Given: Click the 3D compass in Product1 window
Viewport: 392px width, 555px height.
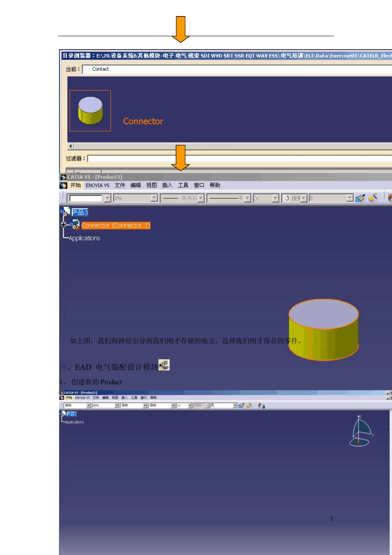Looking at the screenshot, I should tap(361, 431).
